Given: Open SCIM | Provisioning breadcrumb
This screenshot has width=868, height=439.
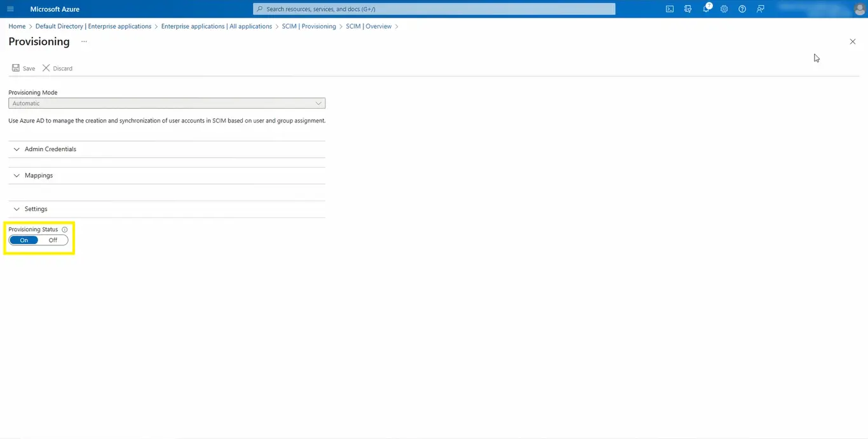Looking at the screenshot, I should [309, 26].
